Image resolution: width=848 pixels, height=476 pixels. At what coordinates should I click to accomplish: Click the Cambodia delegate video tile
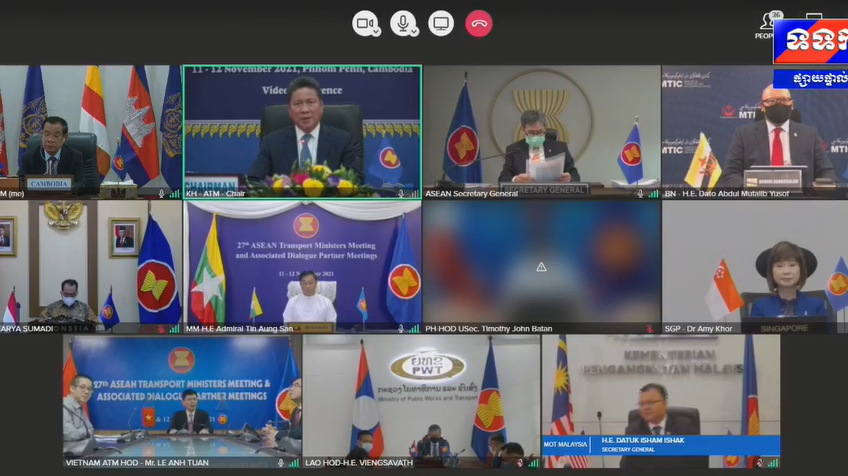pos(91,132)
